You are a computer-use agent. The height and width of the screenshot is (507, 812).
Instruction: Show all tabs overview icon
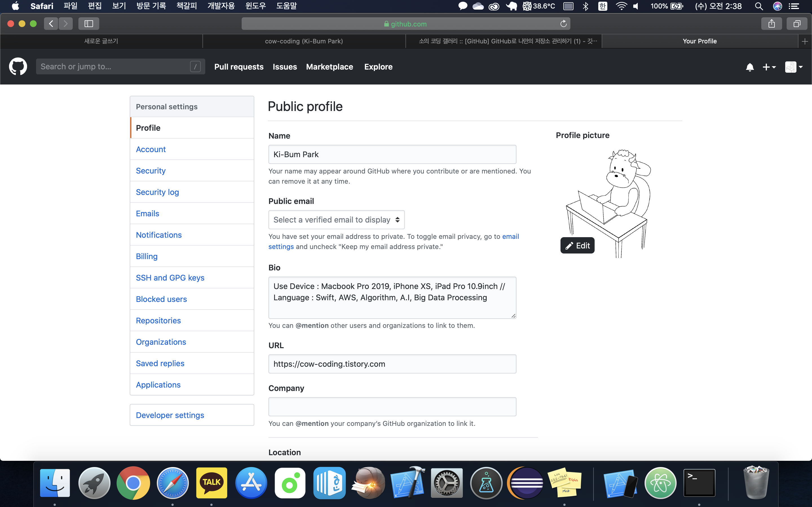pyautogui.click(x=796, y=24)
